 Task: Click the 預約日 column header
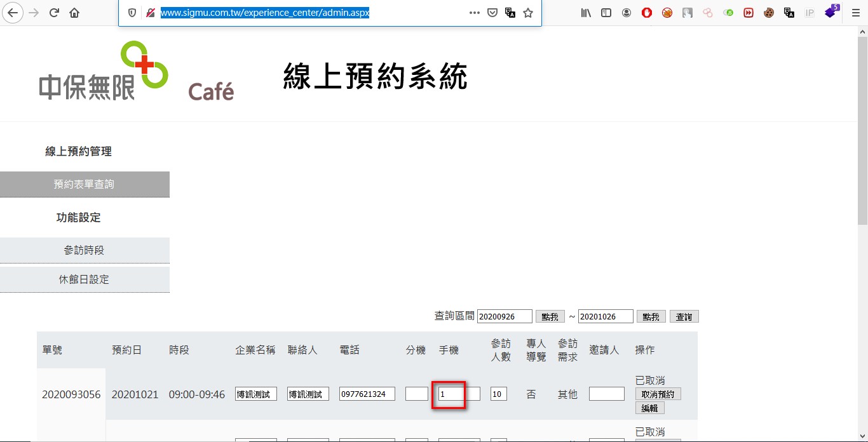(x=127, y=350)
